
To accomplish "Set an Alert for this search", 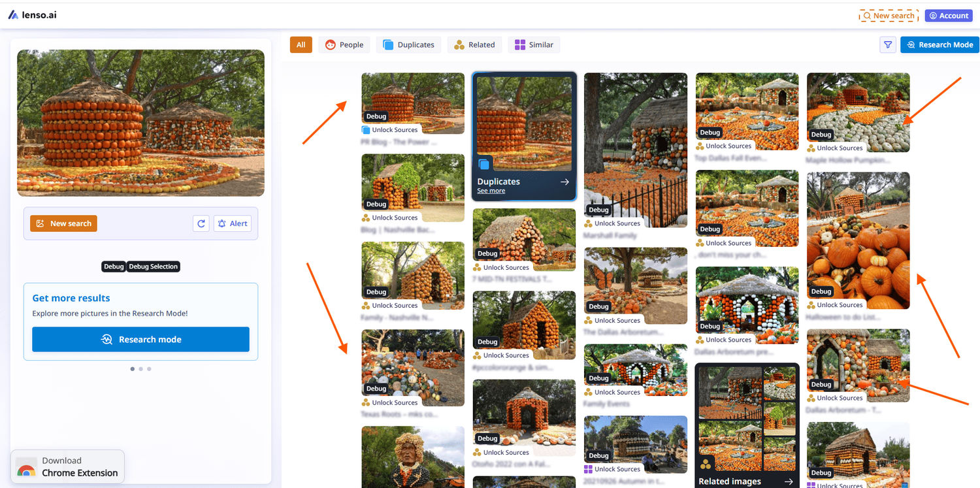I will (x=233, y=223).
